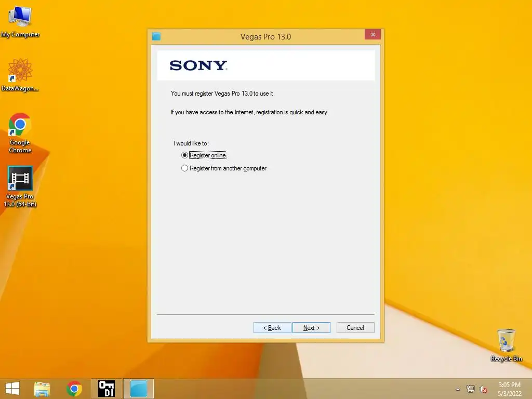Select the DataWagon desktop shortcut
This screenshot has width=532, height=399.
(x=20, y=75)
